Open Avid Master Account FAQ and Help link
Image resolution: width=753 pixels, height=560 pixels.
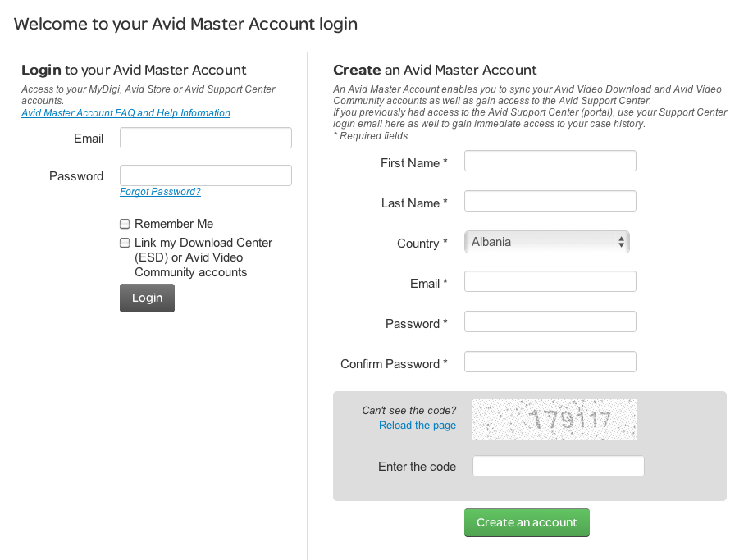[125, 113]
